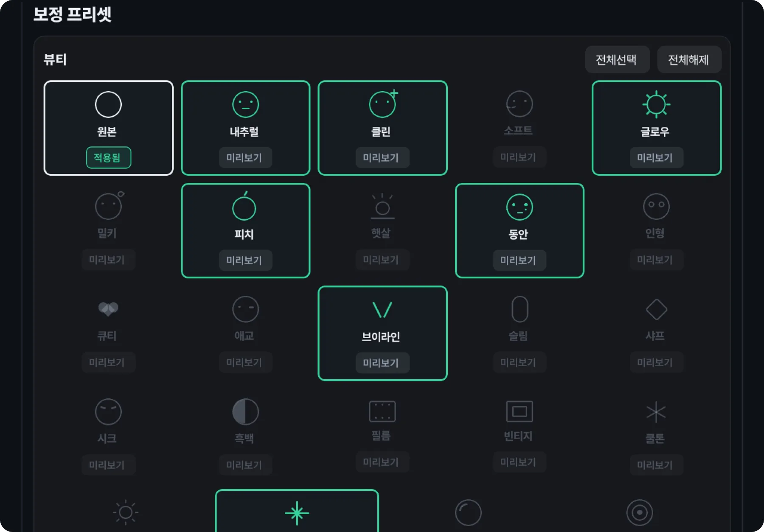Click the 원본 empty circle icon
Screen dimensions: 764x532
tap(108, 104)
